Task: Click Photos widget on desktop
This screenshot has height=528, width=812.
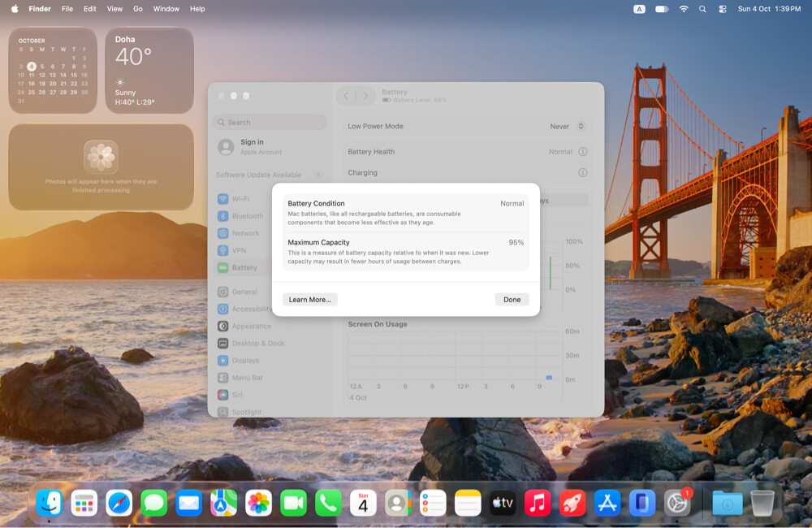Action: click(x=101, y=167)
